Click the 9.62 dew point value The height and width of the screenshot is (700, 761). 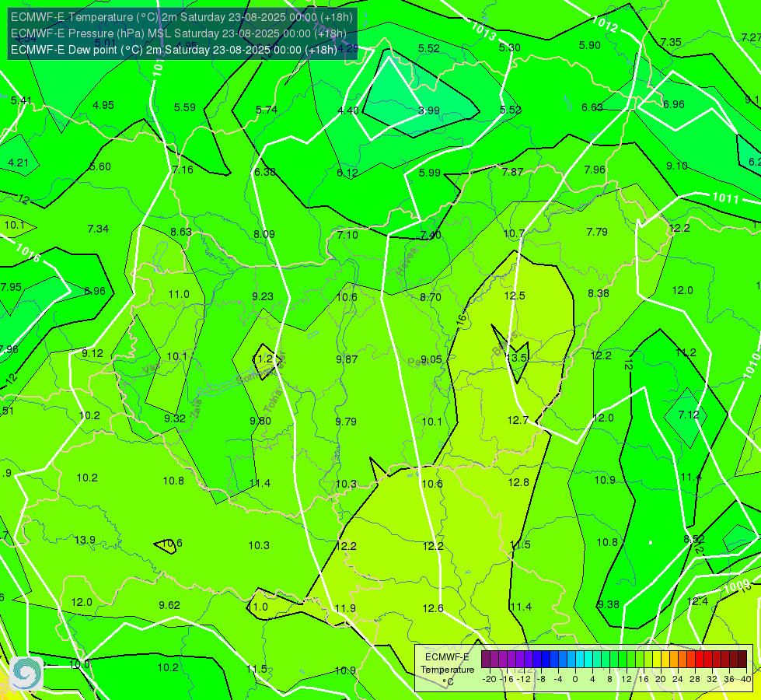click(169, 605)
